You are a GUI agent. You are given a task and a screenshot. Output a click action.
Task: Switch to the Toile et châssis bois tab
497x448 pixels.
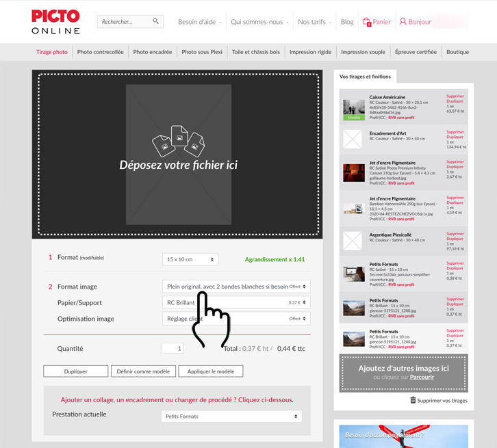coord(255,52)
